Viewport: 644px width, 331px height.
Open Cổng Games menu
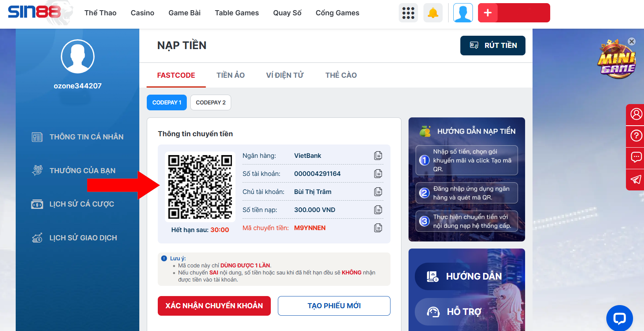click(x=338, y=13)
